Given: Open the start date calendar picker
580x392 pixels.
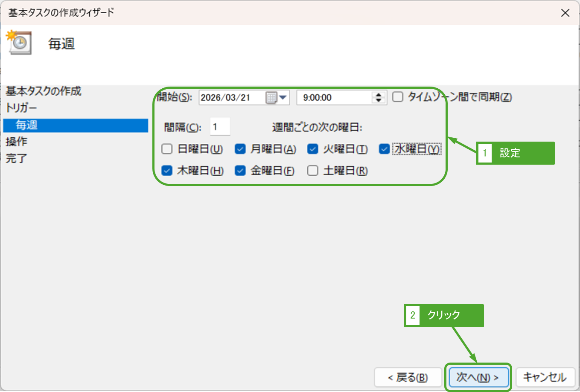Looking at the screenshot, I should [277, 98].
